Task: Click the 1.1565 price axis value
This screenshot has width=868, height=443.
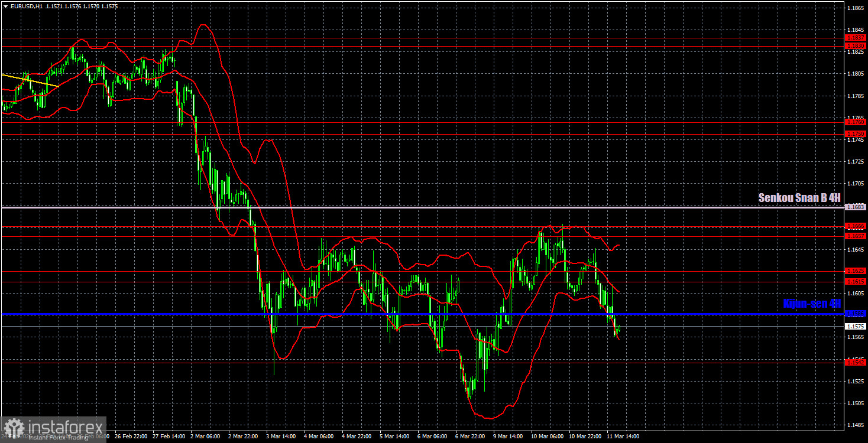Action: [856, 337]
